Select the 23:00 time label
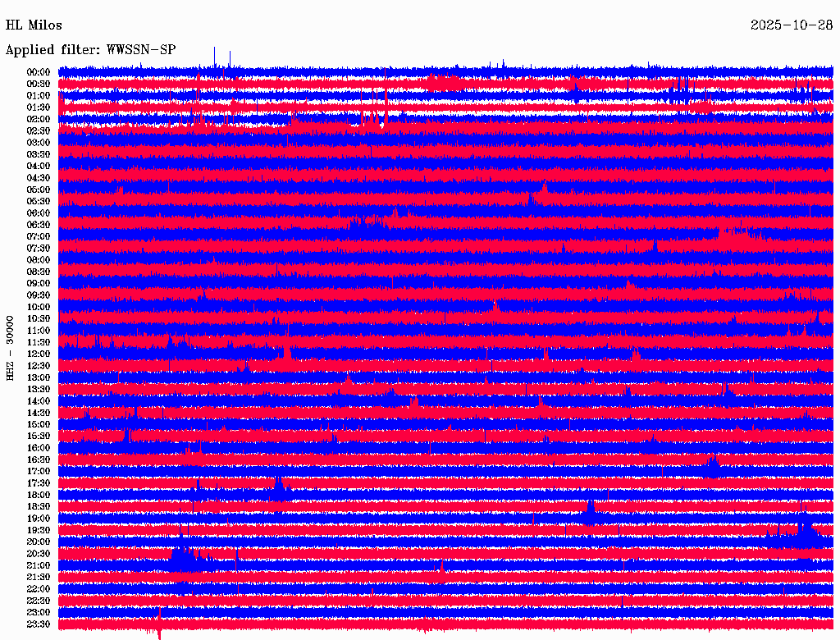840x640 pixels. coord(39,613)
